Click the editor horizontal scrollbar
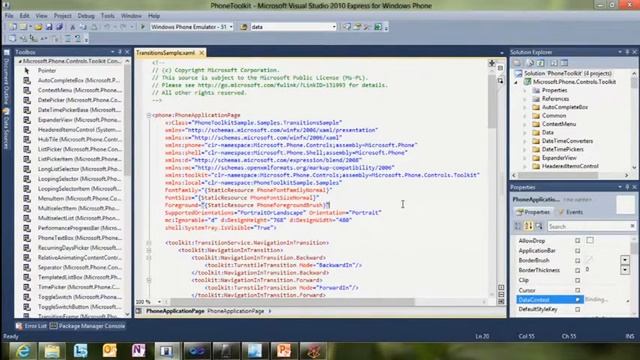The height and width of the screenshot is (360, 640). (x=292, y=302)
